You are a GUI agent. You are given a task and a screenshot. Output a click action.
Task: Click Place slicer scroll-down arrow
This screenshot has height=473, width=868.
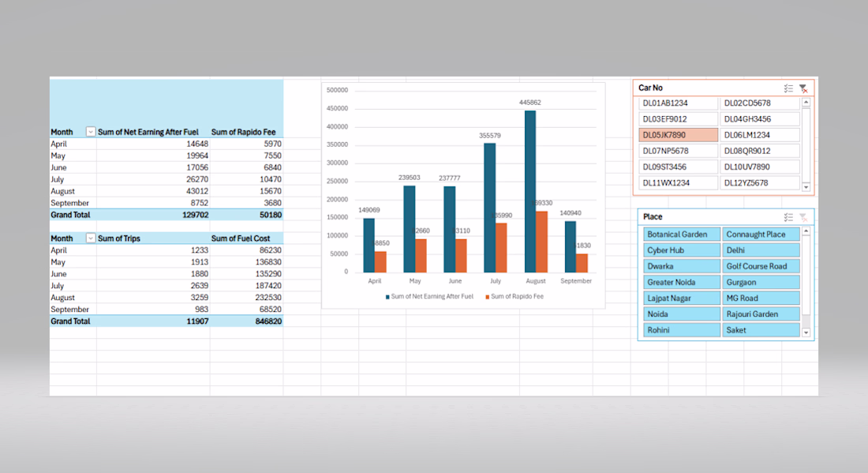pyautogui.click(x=806, y=333)
